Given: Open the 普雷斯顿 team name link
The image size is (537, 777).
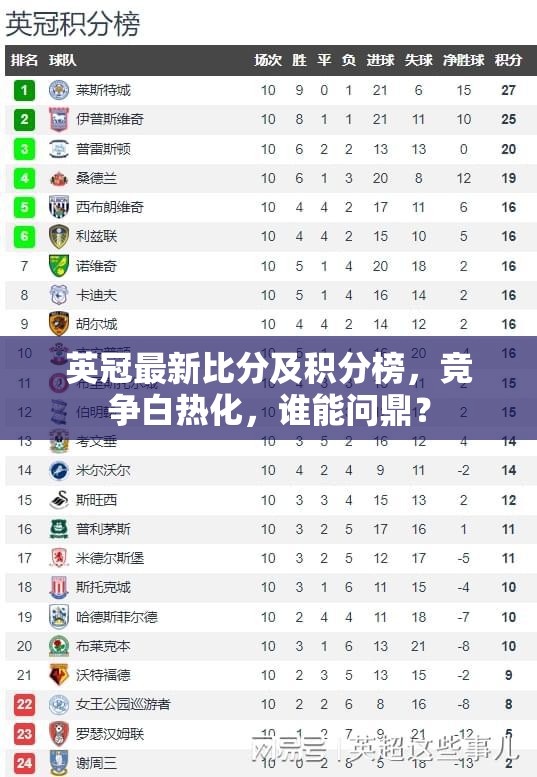Looking at the screenshot, I should point(103,149).
